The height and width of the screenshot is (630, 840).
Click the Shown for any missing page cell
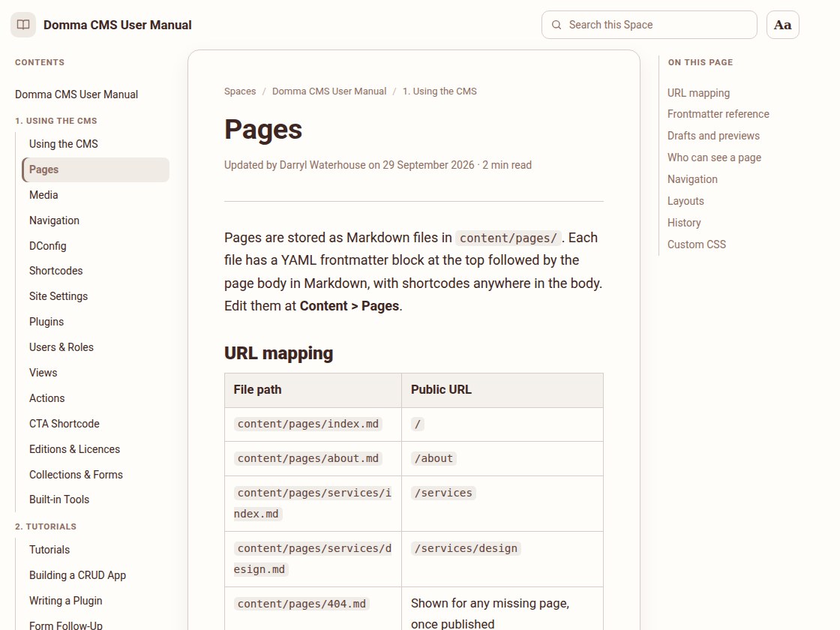click(x=502, y=608)
